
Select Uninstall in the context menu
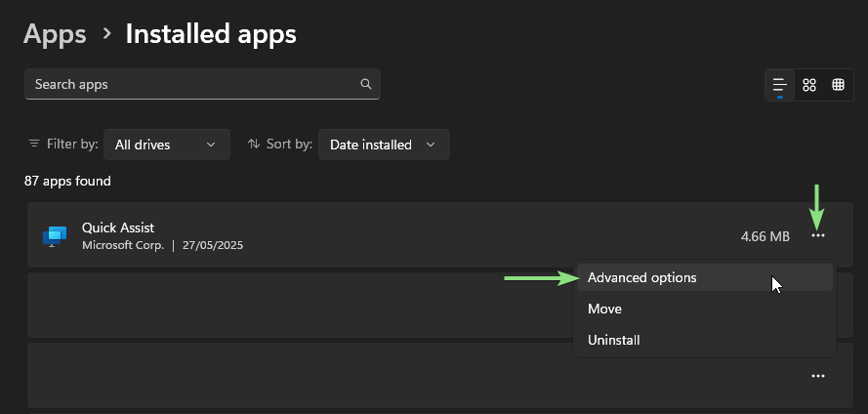[x=705, y=340]
